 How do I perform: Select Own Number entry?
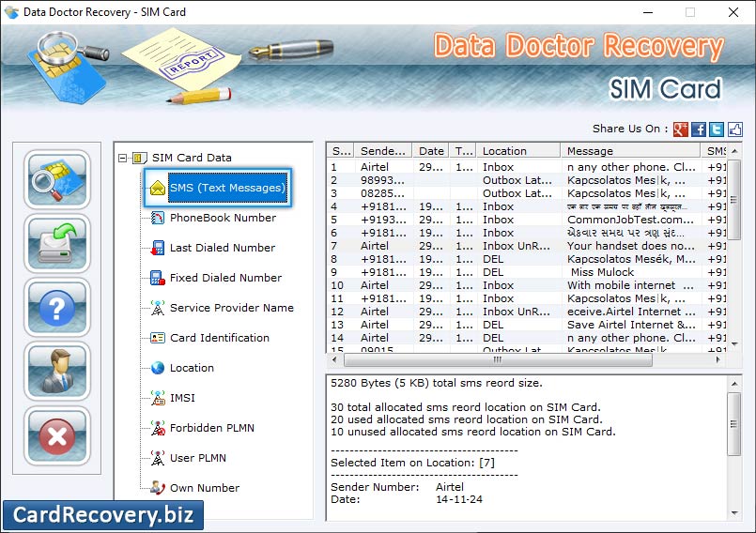[205, 488]
